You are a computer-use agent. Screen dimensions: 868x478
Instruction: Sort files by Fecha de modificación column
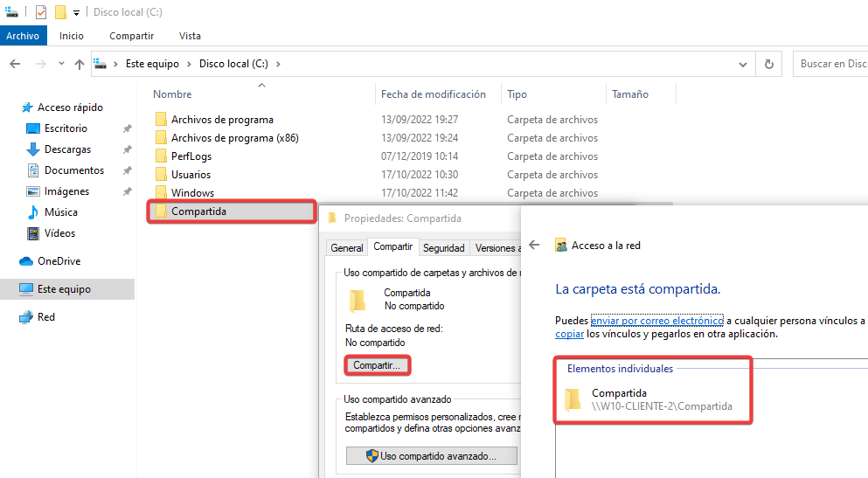(x=433, y=94)
